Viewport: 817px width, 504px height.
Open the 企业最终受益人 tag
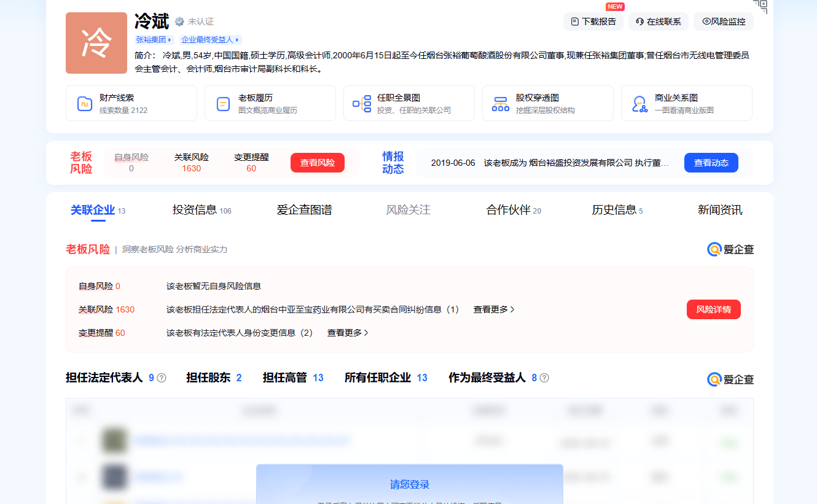(x=210, y=39)
